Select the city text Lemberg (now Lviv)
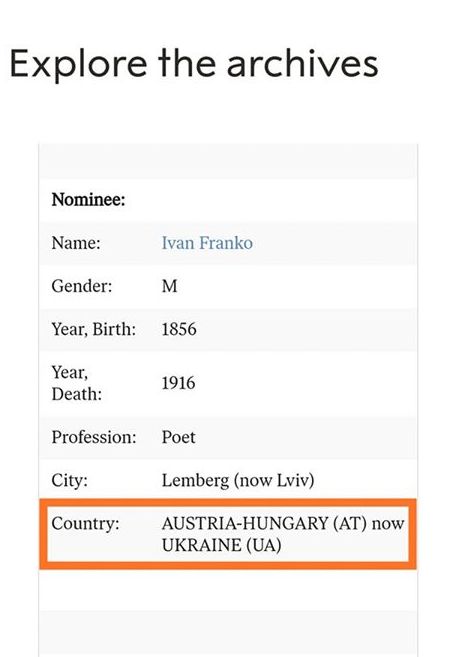The height and width of the screenshot is (657, 461). pyautogui.click(x=238, y=481)
